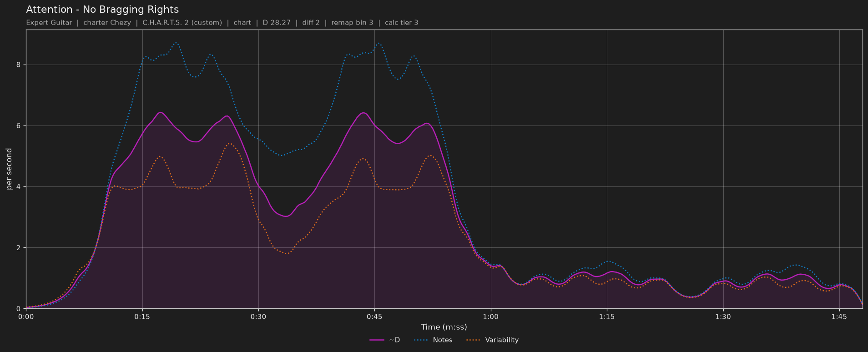Viewport: 868px width, 352px height.
Task: Click the orange dotted swatch beside Variability
Action: (473, 340)
